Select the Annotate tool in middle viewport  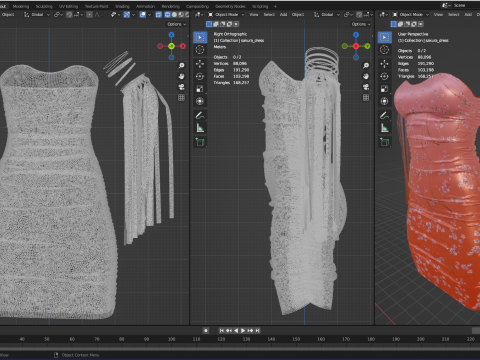(200, 115)
